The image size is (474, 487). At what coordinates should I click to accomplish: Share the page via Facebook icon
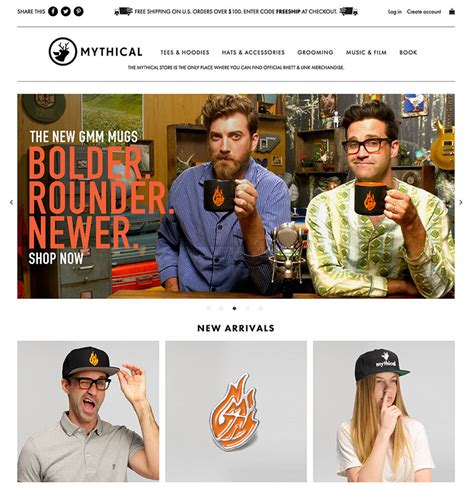tap(53, 11)
